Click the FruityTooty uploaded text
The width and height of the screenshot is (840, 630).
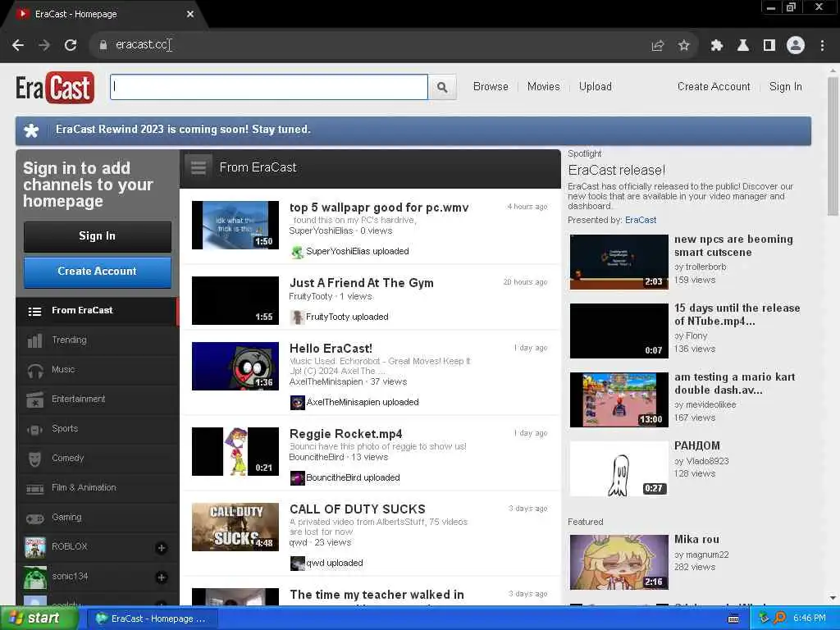click(x=347, y=317)
